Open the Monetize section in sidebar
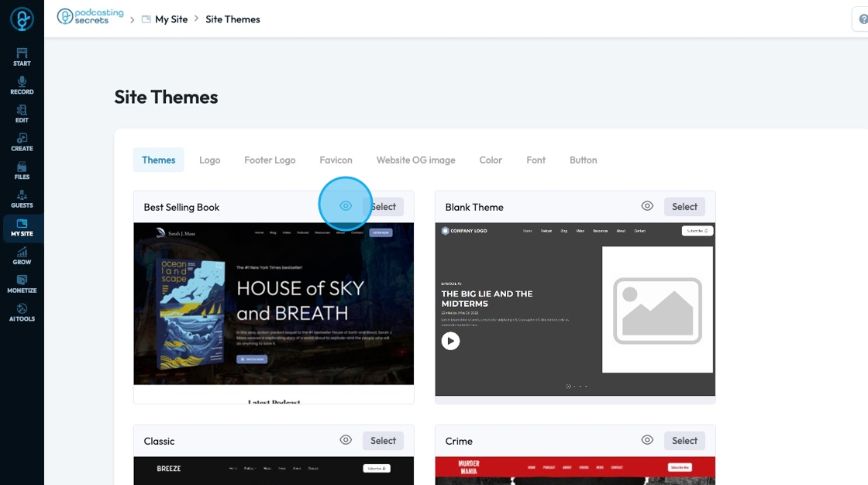The image size is (868, 485). click(x=22, y=284)
